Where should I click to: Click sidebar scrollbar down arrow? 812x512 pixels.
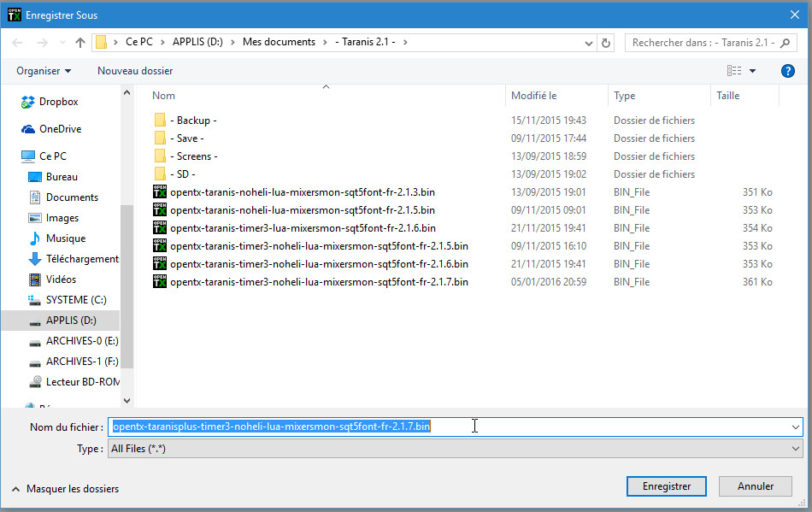pos(127,401)
